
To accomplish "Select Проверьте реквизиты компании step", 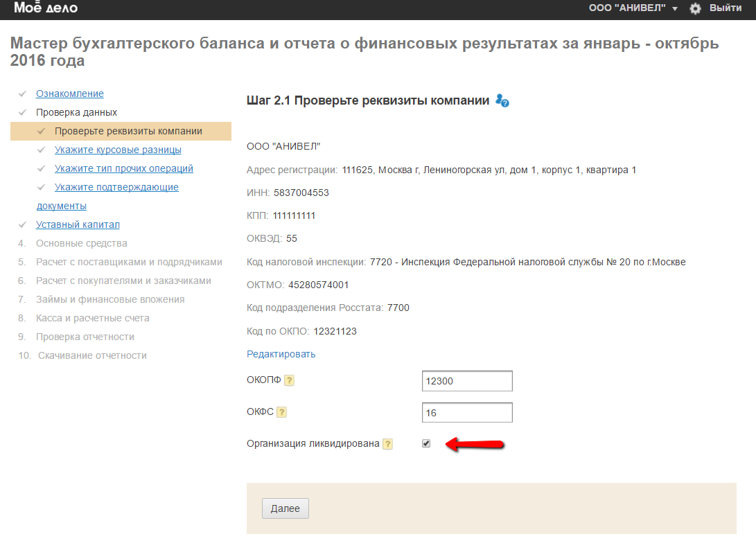I will (128, 131).
